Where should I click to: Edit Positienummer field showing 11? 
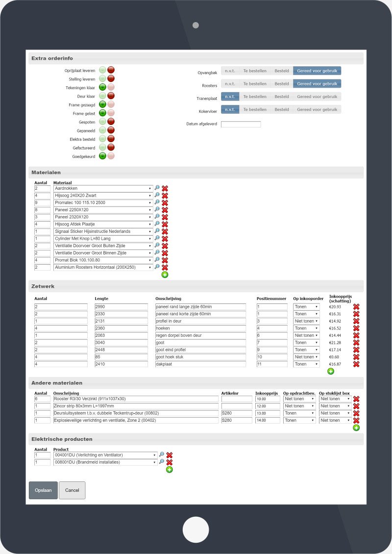point(272,364)
